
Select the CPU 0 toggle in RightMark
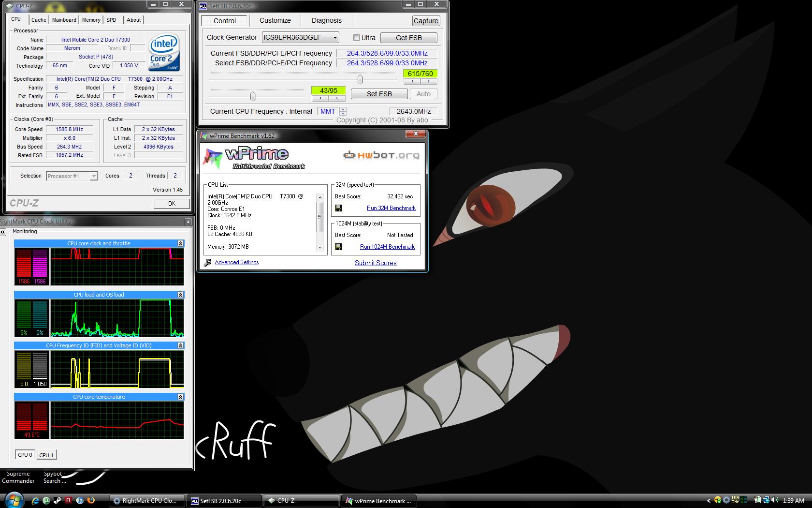(25, 455)
